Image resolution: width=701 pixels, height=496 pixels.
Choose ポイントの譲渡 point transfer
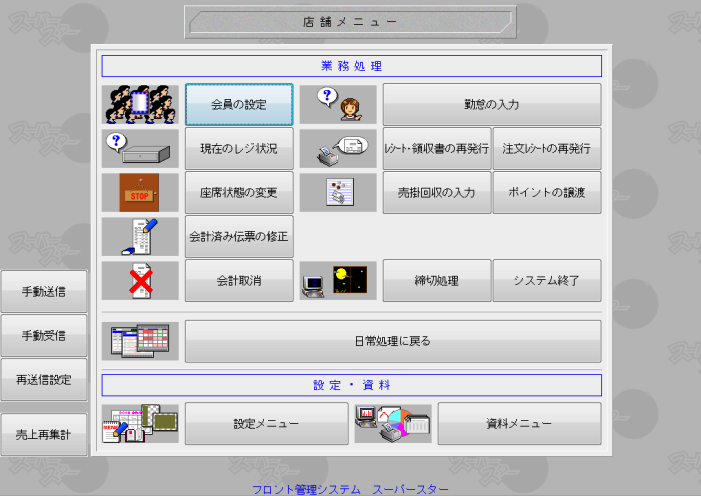pyautogui.click(x=547, y=192)
